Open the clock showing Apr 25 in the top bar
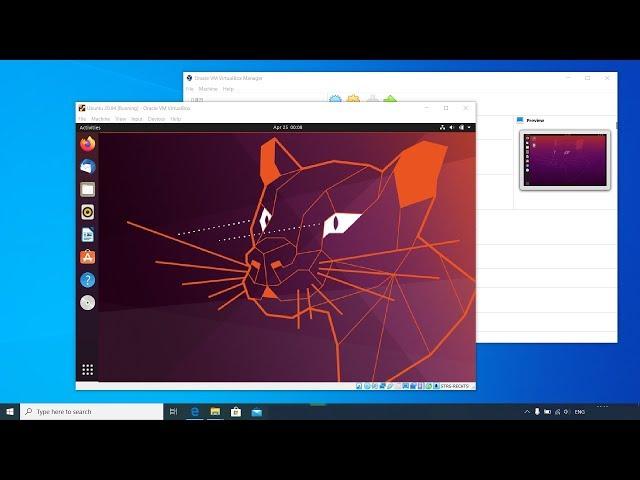 point(288,128)
